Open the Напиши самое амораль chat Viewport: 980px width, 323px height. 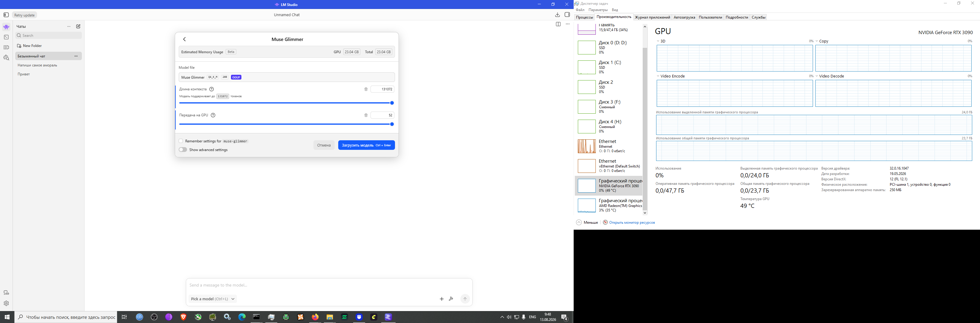(x=48, y=65)
